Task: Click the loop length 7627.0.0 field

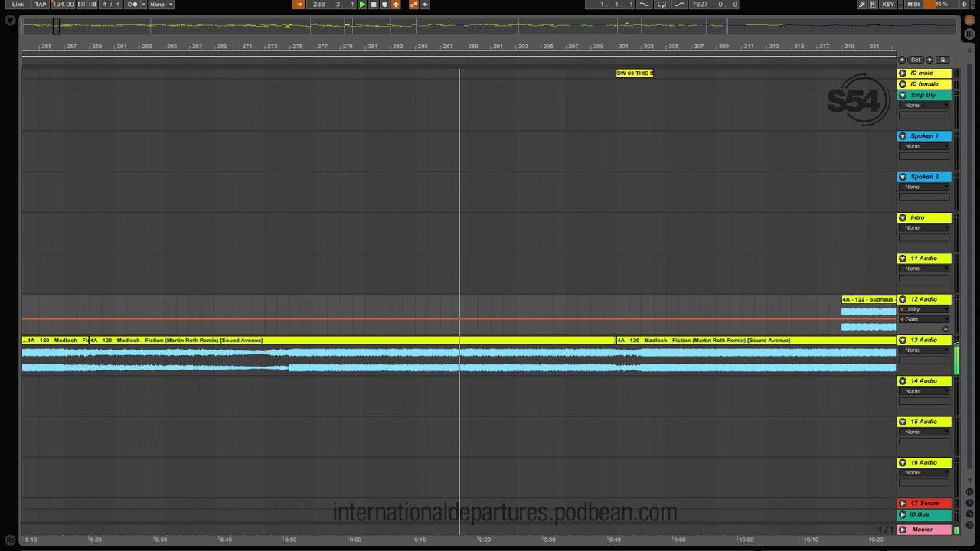Action: tap(714, 5)
